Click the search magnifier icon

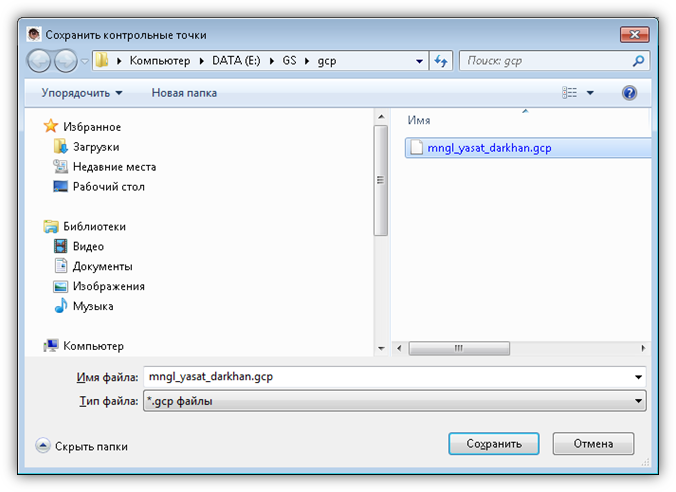point(639,61)
